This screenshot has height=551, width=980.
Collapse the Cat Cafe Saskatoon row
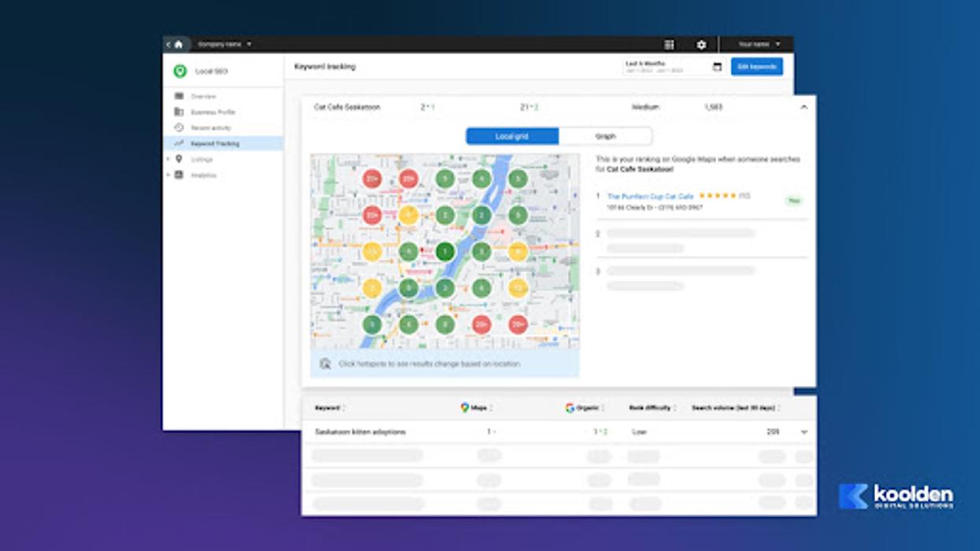click(804, 107)
